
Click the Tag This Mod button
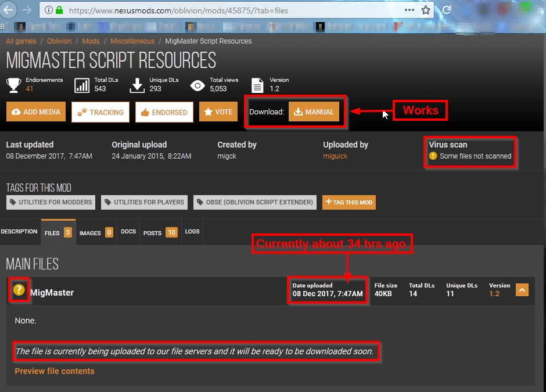[349, 202]
